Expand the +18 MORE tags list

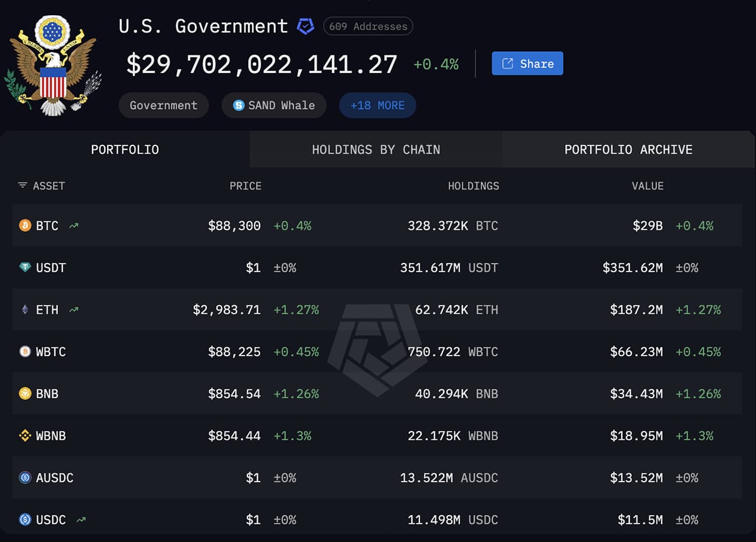pos(377,105)
